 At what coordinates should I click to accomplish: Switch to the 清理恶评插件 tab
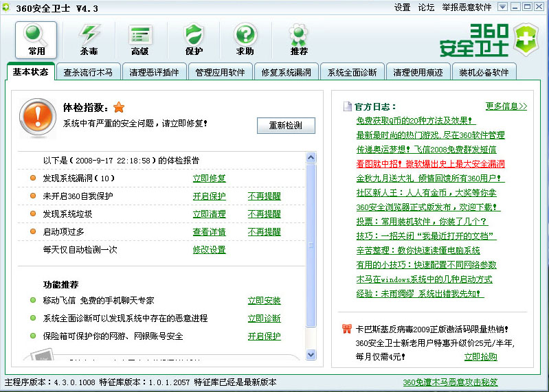[x=154, y=72]
